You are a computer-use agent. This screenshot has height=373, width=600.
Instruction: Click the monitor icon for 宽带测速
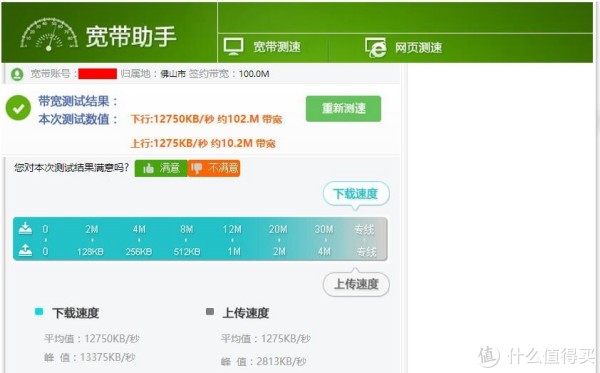click(x=233, y=47)
